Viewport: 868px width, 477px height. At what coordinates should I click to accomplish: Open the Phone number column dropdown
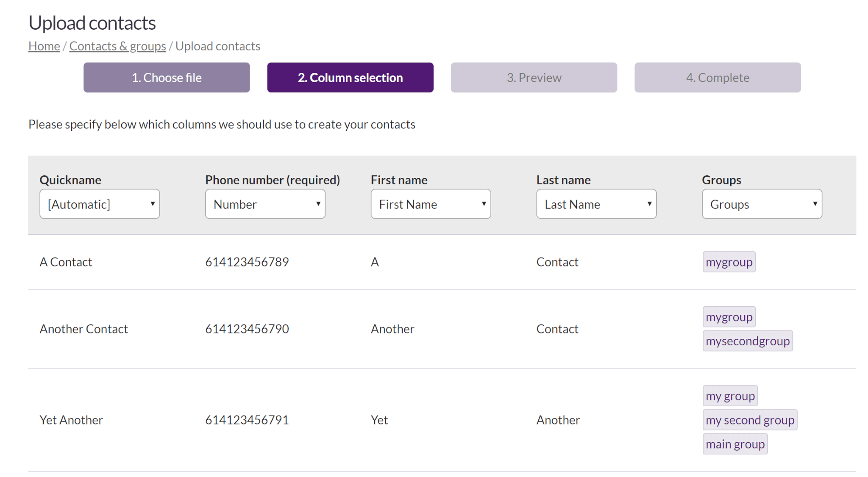(x=265, y=204)
